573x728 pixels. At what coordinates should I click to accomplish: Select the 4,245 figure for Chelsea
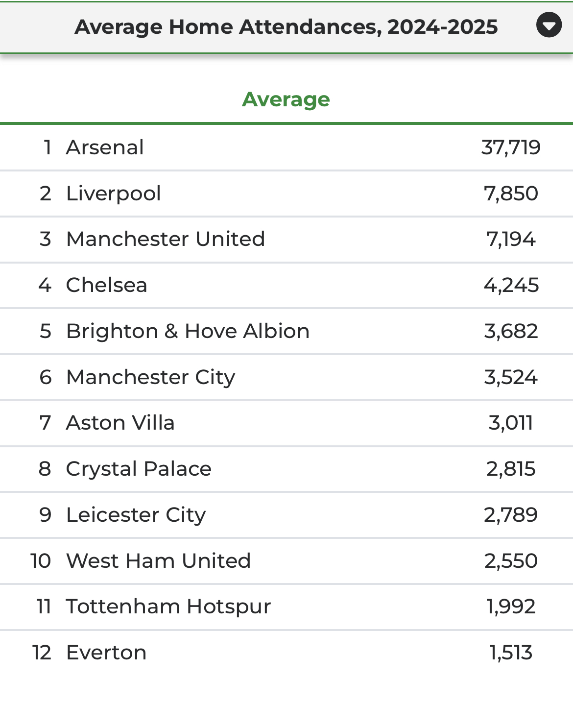(511, 285)
